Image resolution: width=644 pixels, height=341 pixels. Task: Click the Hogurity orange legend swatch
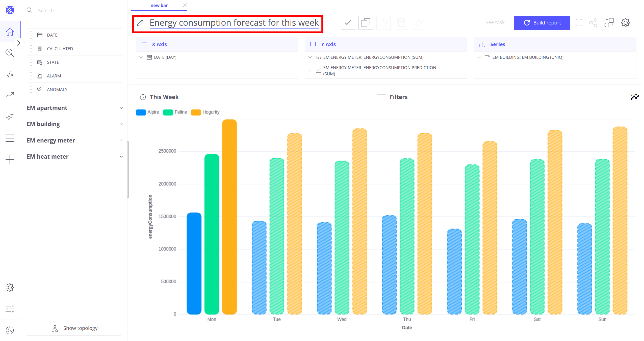196,112
